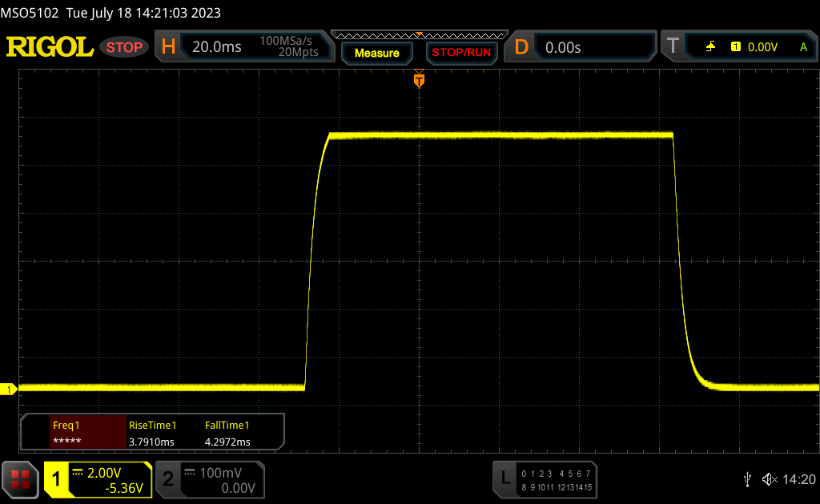Click the muted speaker icon

point(770,479)
